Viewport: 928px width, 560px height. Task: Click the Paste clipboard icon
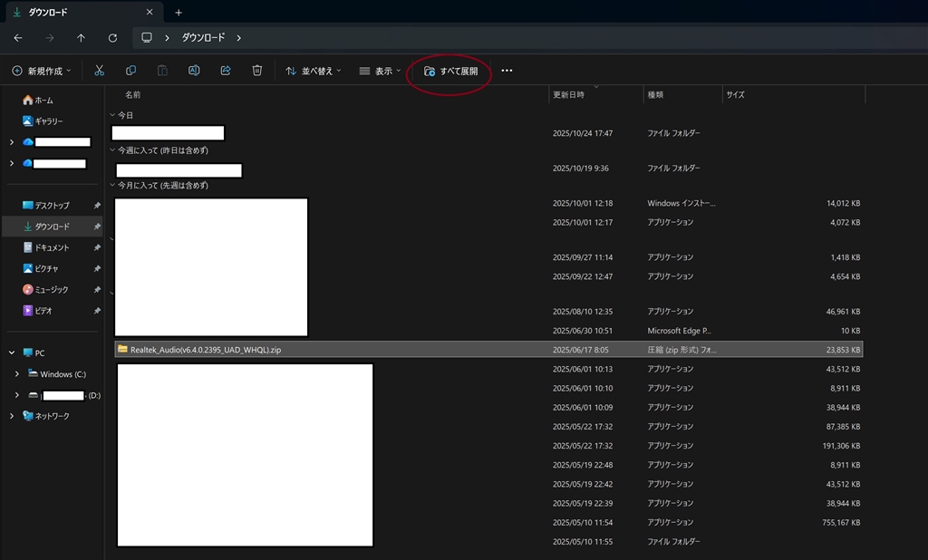(162, 71)
